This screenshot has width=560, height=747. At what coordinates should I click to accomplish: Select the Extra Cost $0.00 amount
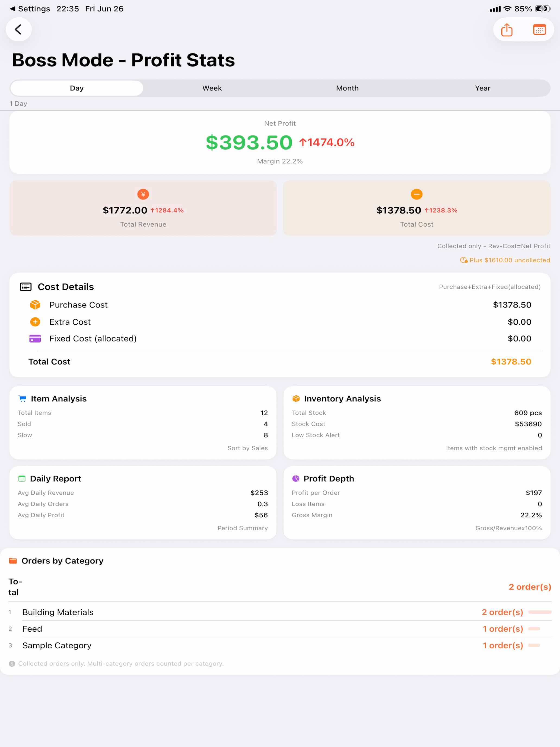(519, 322)
